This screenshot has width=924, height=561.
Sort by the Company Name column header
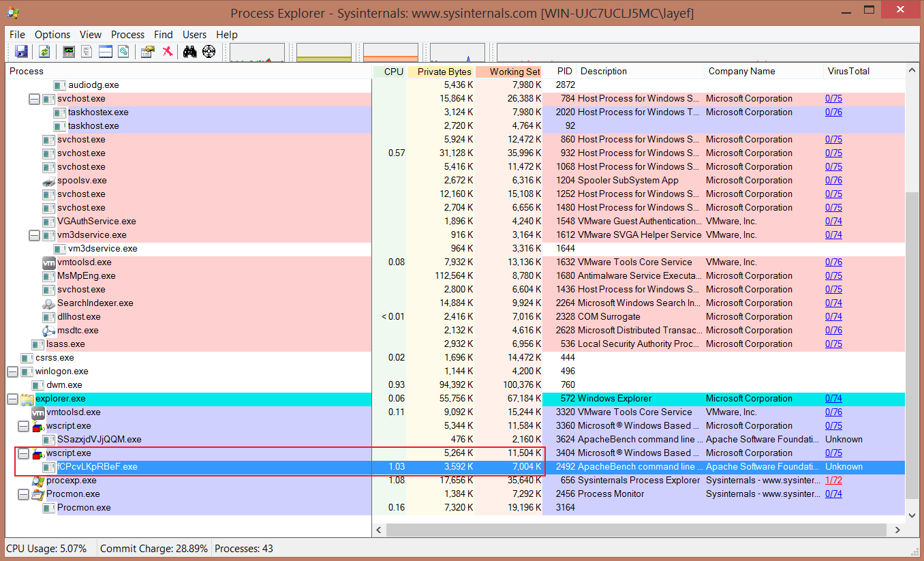tap(763, 72)
